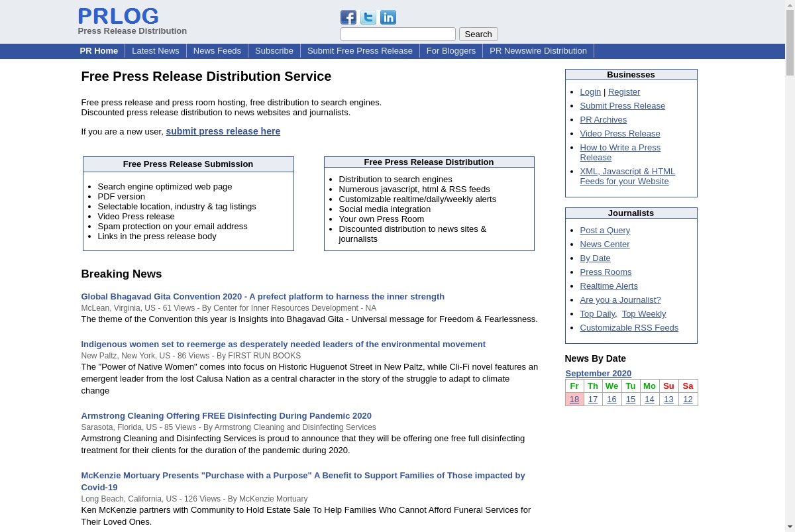
Task: Select date 12 in the calendar
Action: pos(688,399)
